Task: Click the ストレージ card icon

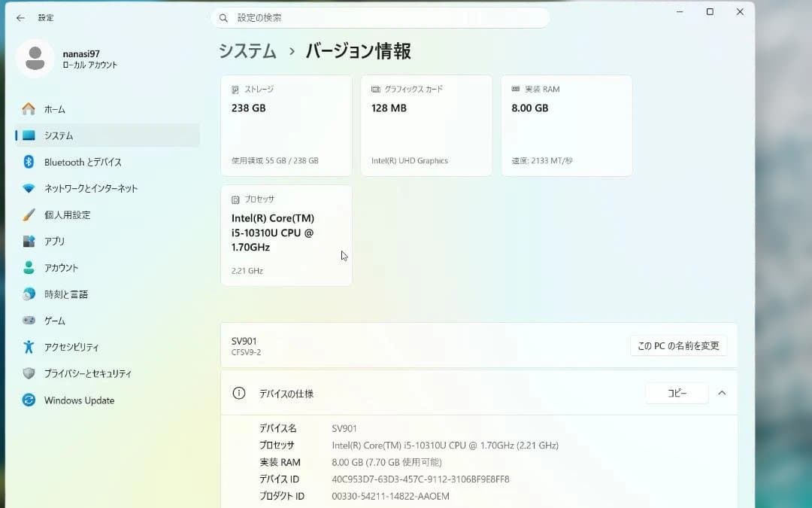Action: (235, 90)
